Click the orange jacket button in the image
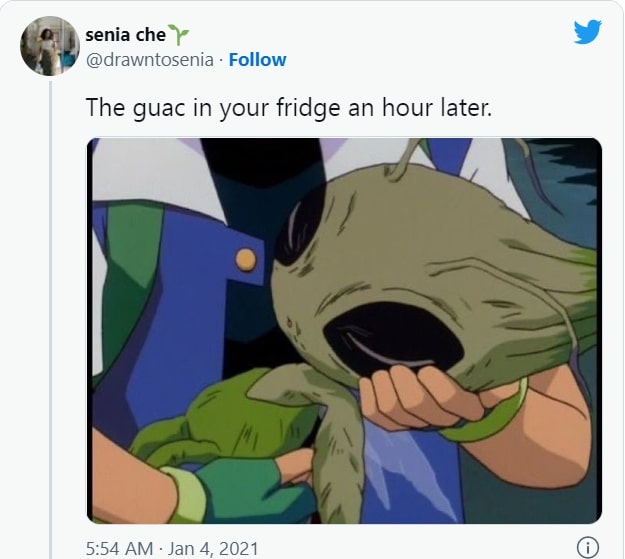The width and height of the screenshot is (625, 559). pyautogui.click(x=246, y=260)
